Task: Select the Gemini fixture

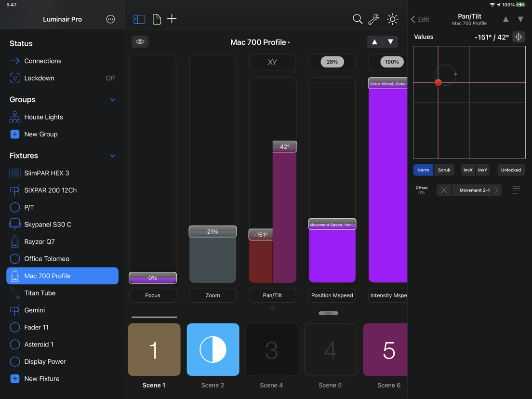Action: pyautogui.click(x=63, y=310)
